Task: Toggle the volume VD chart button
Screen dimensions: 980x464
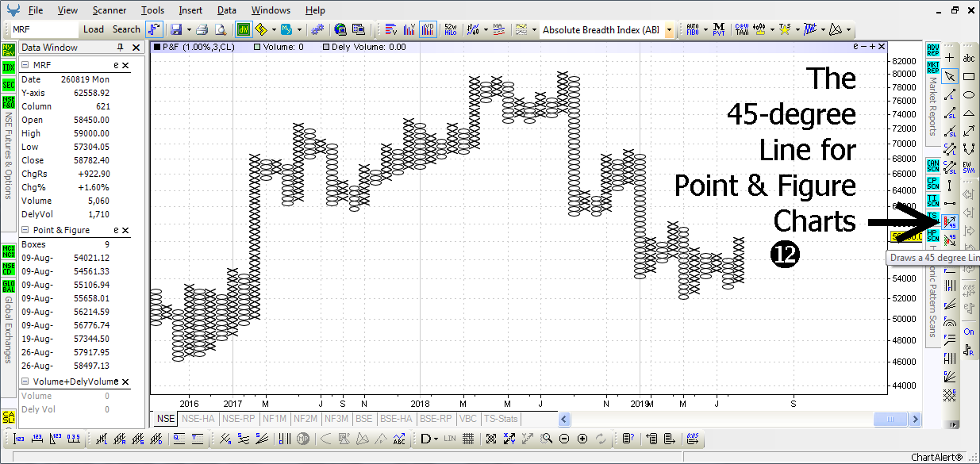Action: point(428,29)
